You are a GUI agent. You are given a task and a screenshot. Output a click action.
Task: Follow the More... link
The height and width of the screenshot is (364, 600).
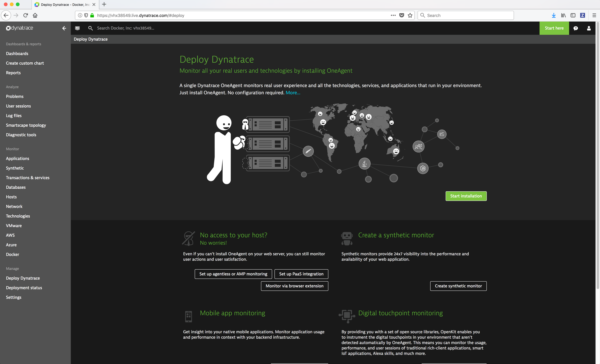point(293,93)
